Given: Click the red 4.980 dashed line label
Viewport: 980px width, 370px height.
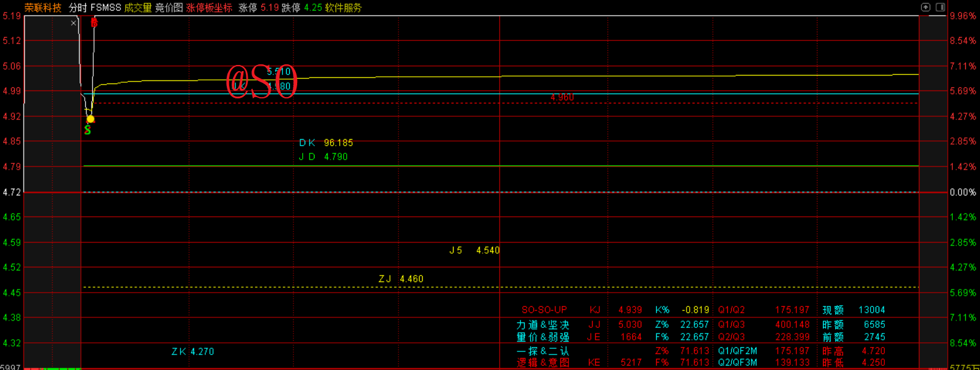Looking at the screenshot, I should coord(562,98).
